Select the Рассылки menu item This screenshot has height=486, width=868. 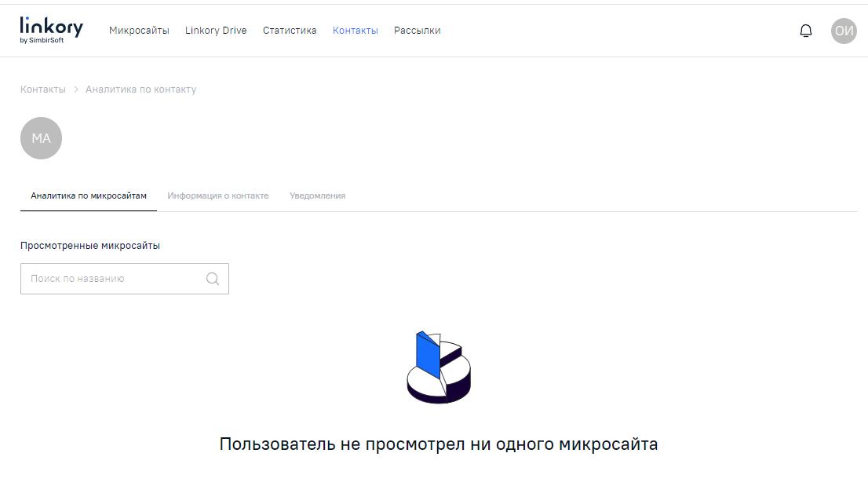coord(417,30)
